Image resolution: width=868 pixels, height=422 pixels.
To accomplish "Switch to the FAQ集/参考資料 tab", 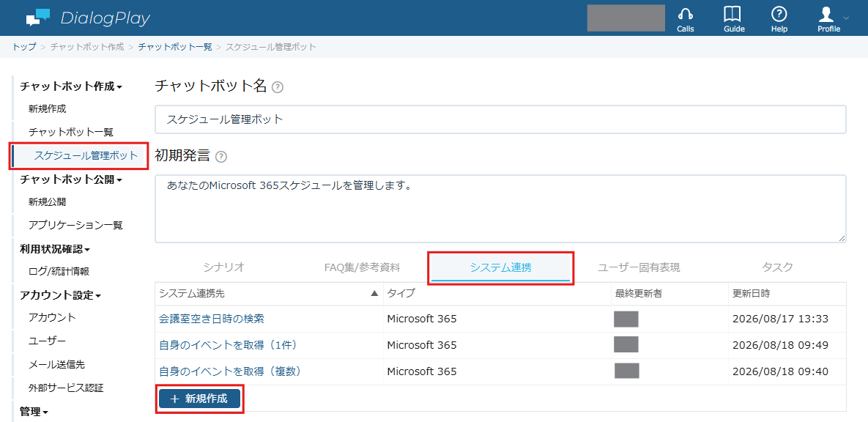I will tap(362, 267).
